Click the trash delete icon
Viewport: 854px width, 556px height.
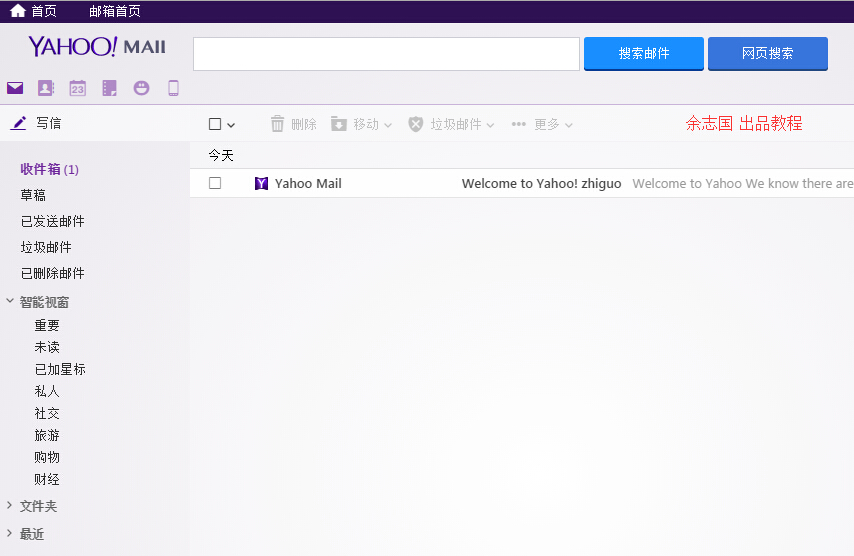(277, 124)
